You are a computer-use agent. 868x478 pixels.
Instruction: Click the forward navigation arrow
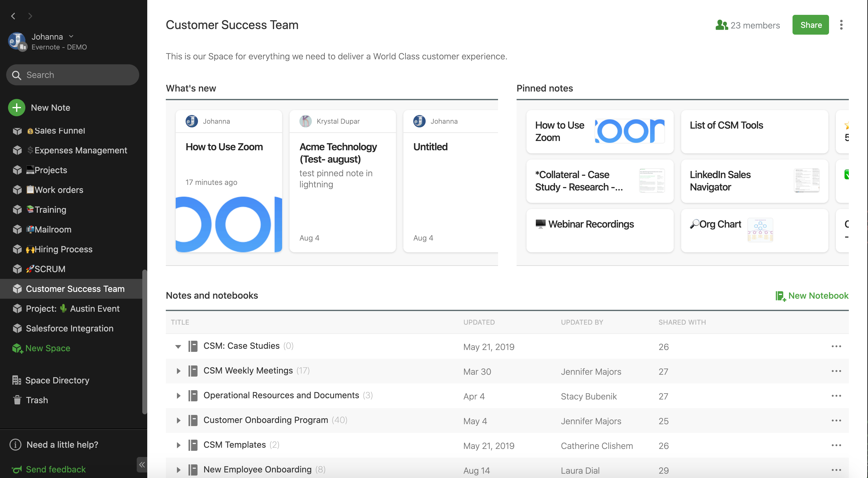pos(30,16)
